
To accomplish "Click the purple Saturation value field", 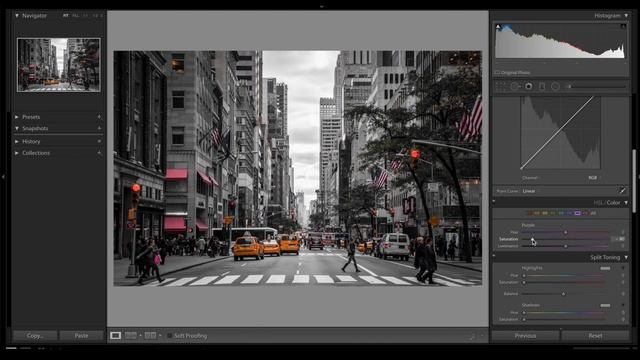I will click(x=618, y=239).
